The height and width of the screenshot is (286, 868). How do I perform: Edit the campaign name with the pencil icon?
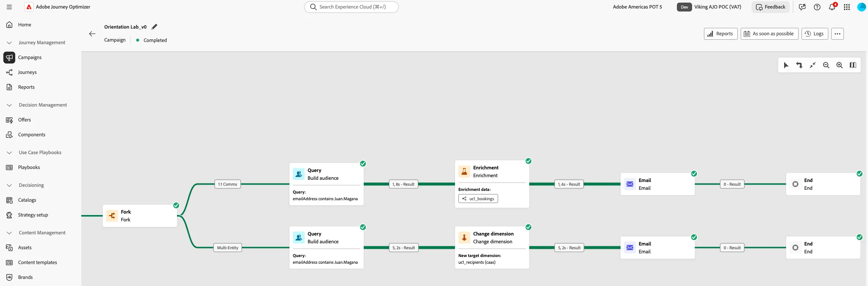tap(154, 27)
